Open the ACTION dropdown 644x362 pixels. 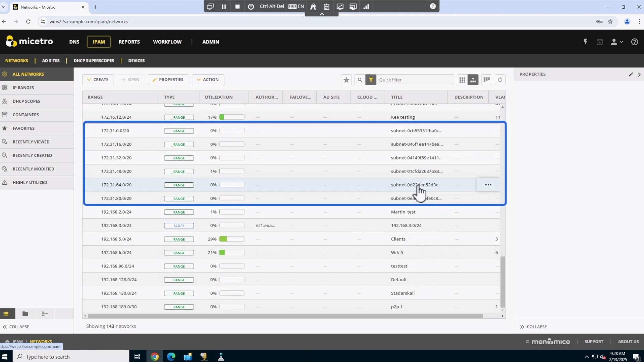point(208,79)
